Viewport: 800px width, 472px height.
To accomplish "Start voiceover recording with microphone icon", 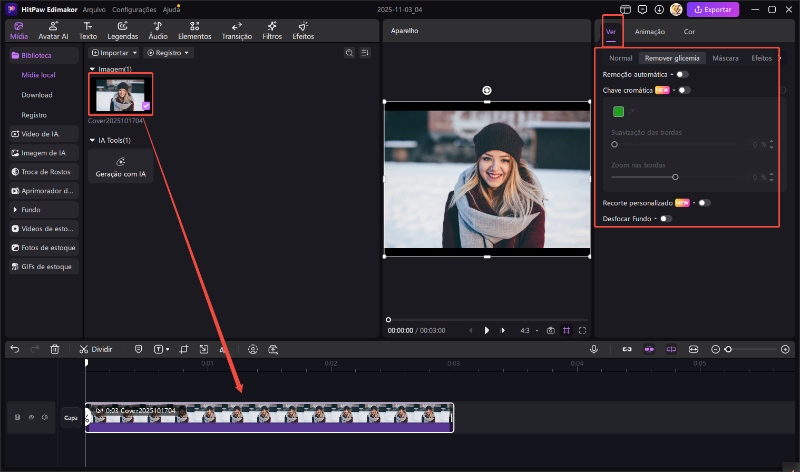I will (594, 349).
